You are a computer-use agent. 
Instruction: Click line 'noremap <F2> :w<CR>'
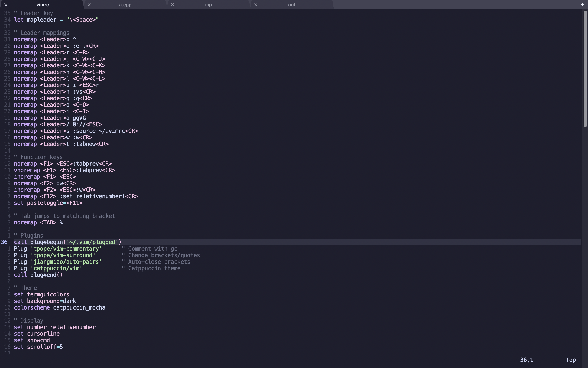pyautogui.click(x=45, y=184)
